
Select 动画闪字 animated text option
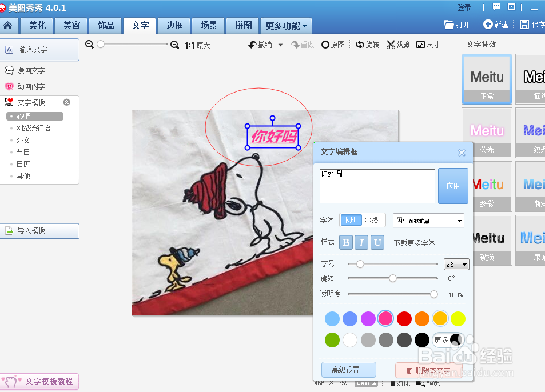point(25,86)
